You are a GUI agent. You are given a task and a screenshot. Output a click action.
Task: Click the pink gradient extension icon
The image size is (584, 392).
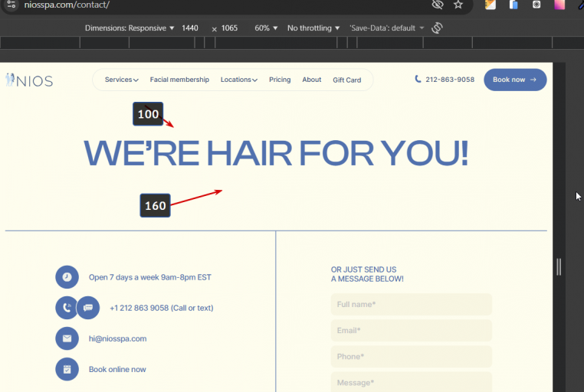pyautogui.click(x=559, y=5)
